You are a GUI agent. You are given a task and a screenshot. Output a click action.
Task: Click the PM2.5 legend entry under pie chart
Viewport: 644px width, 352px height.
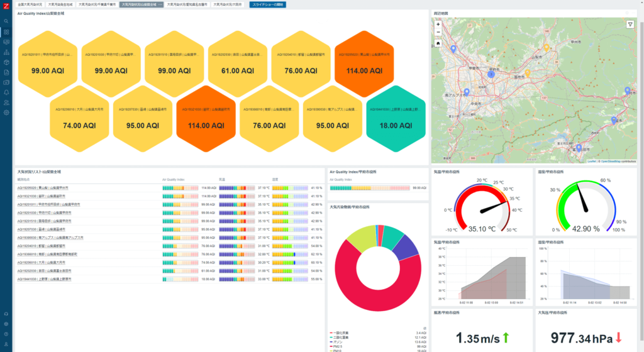coord(335,346)
